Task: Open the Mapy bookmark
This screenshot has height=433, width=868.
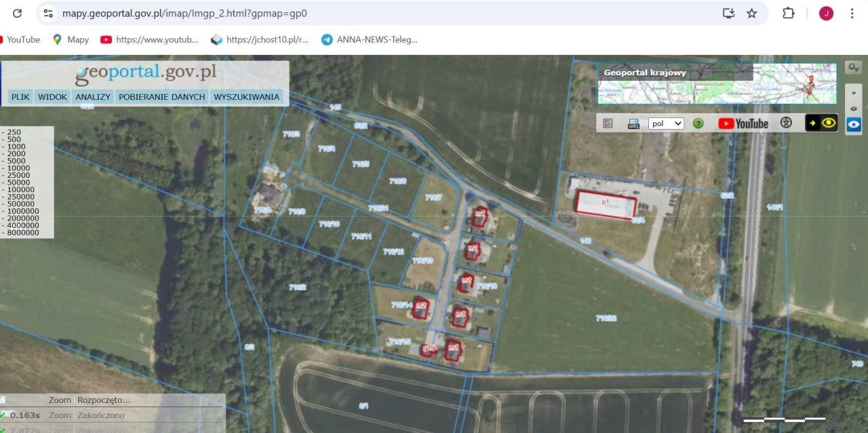Action: coord(71,39)
